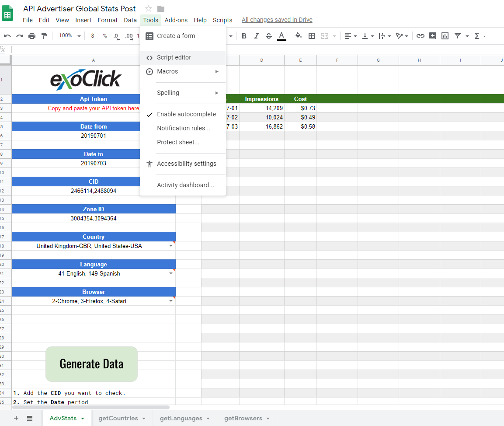Image resolution: width=504 pixels, height=426 pixels.
Task: Open the Add-ons menu
Action: pos(176,20)
